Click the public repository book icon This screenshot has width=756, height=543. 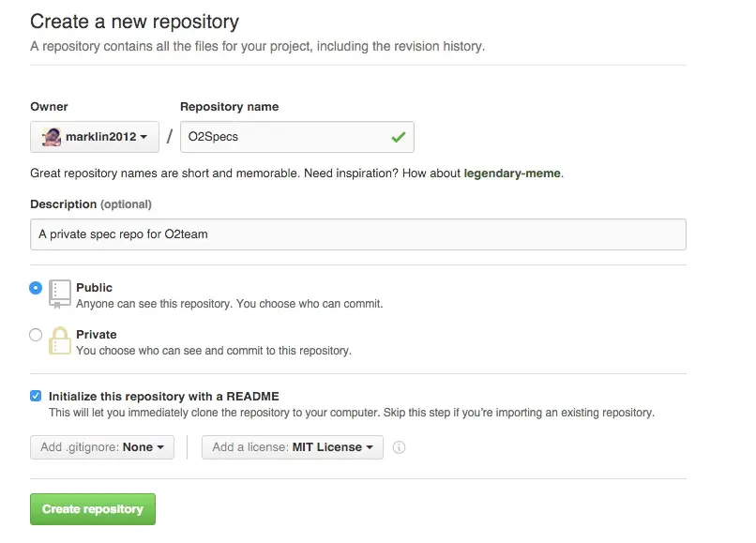pyautogui.click(x=60, y=294)
